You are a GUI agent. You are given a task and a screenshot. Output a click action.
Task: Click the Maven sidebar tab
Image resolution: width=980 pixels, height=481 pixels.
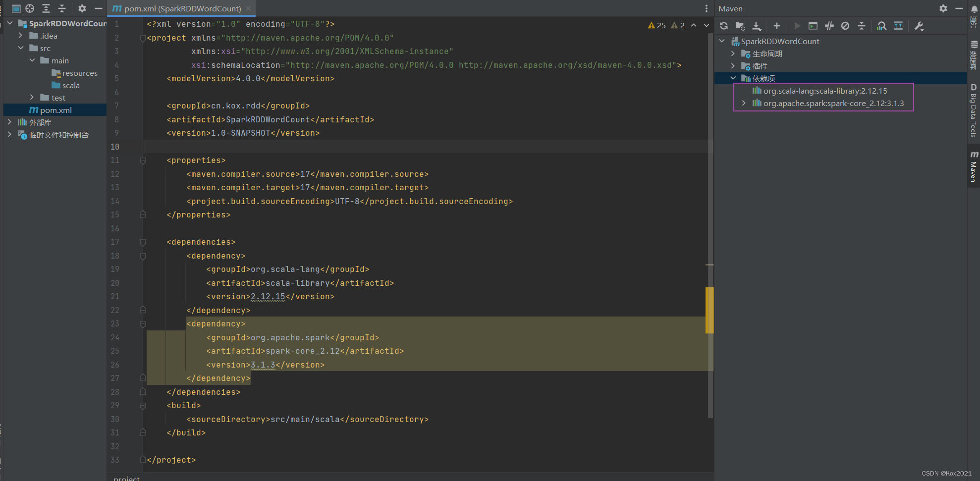[974, 165]
